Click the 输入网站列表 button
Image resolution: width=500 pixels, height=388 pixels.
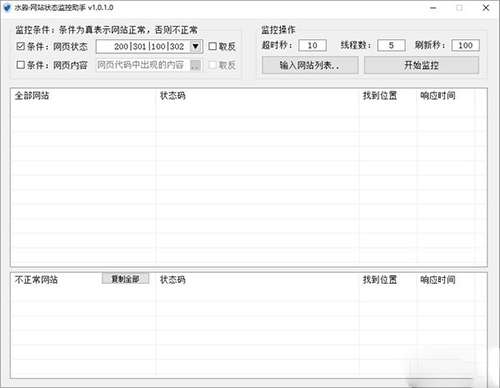(310, 65)
